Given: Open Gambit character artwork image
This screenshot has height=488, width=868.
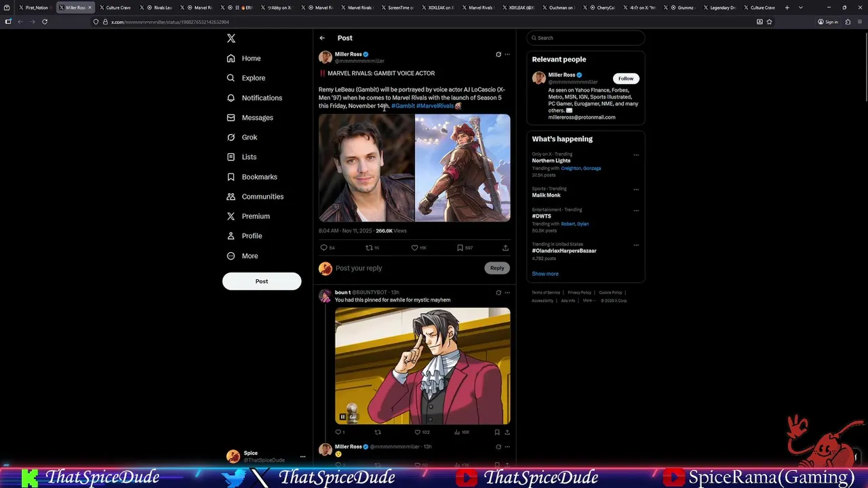Looking at the screenshot, I should click(x=462, y=167).
